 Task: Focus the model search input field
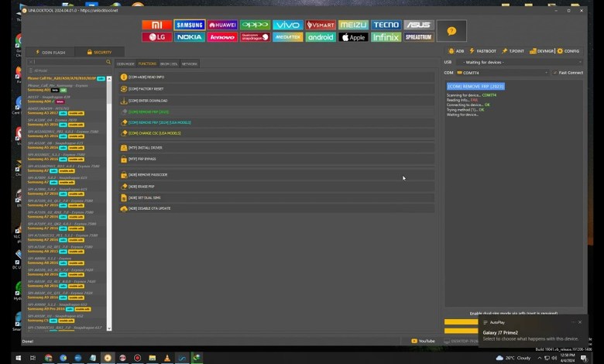pyautogui.click(x=69, y=62)
